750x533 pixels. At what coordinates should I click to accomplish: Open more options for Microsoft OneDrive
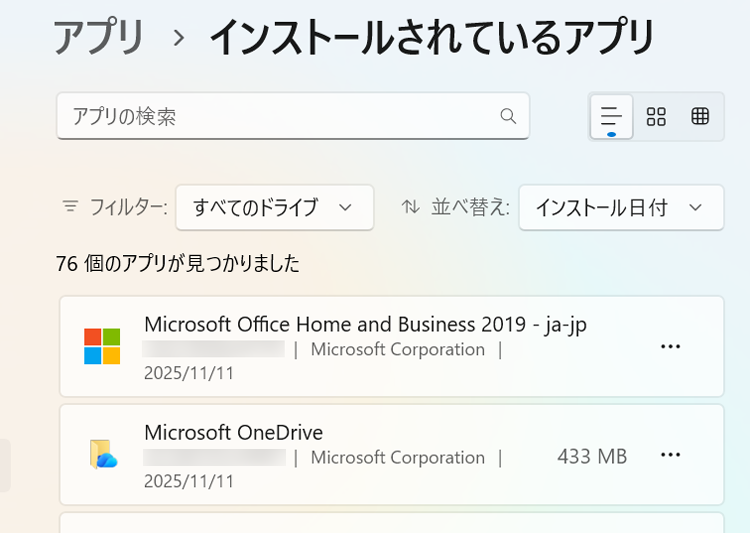(x=670, y=455)
